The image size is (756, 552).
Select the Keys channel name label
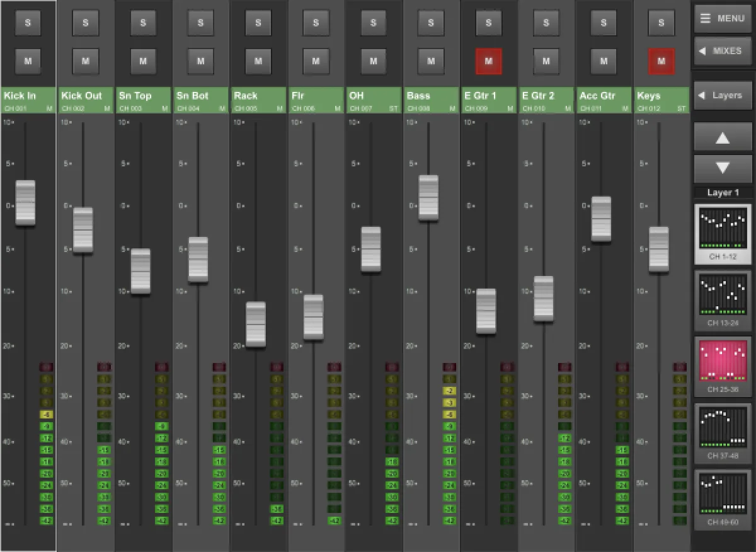[x=662, y=100]
